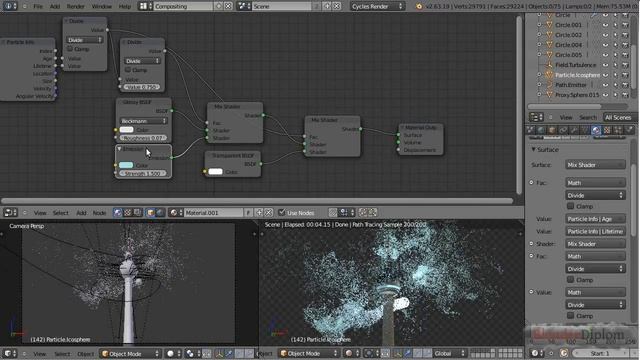Toggle Clamp on second Divide node

pos(128,70)
